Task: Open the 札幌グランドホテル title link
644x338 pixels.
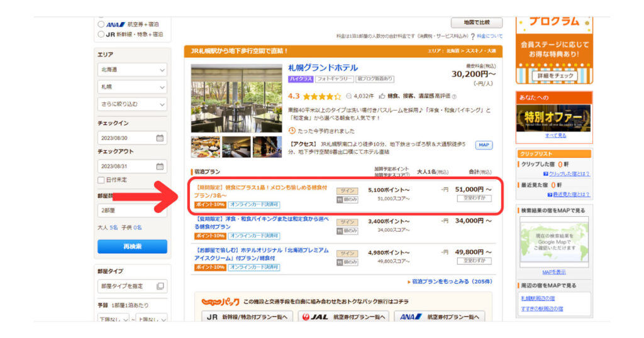Action: pos(323,68)
